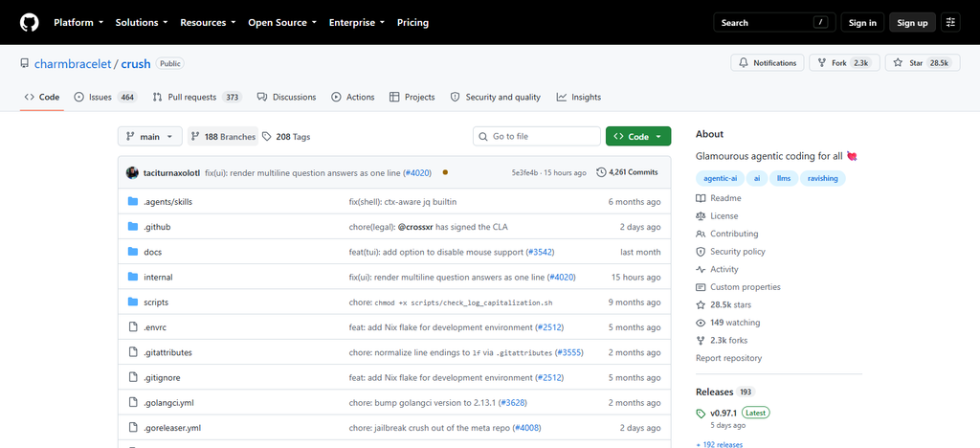980x448 pixels.
Task: Switch to the Code tab
Action: [42, 97]
